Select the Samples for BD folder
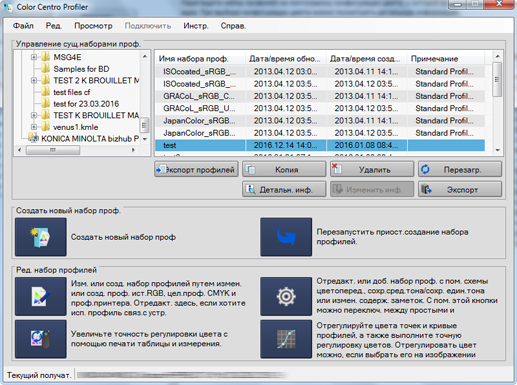The width and height of the screenshot is (517, 385). click(81, 69)
